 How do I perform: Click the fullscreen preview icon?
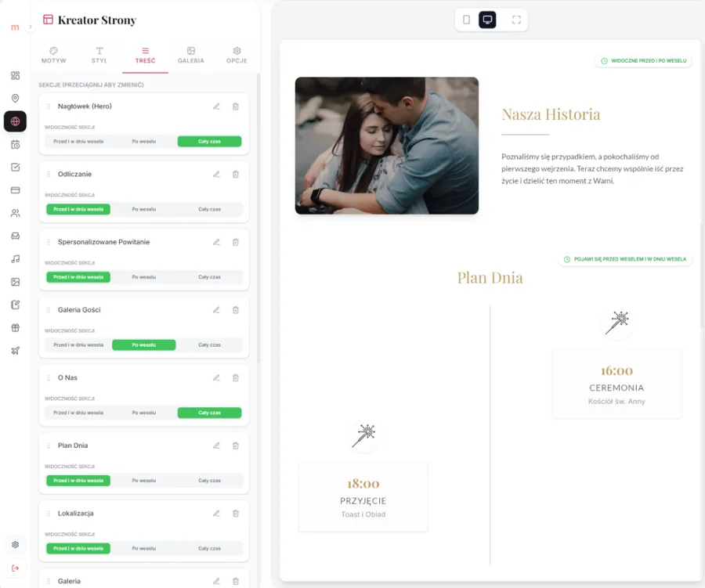(x=515, y=20)
